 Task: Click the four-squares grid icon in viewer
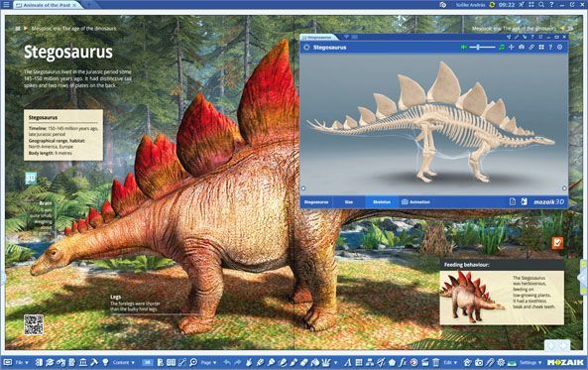point(541,48)
